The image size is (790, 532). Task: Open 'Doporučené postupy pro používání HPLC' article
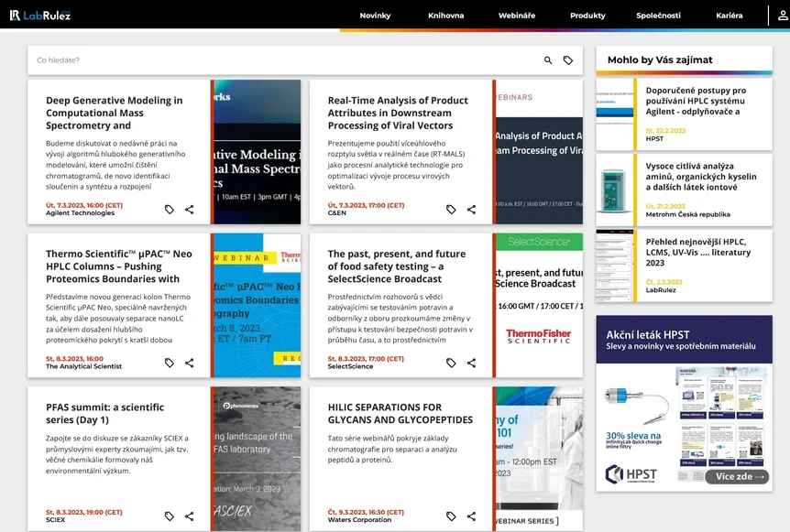click(696, 101)
